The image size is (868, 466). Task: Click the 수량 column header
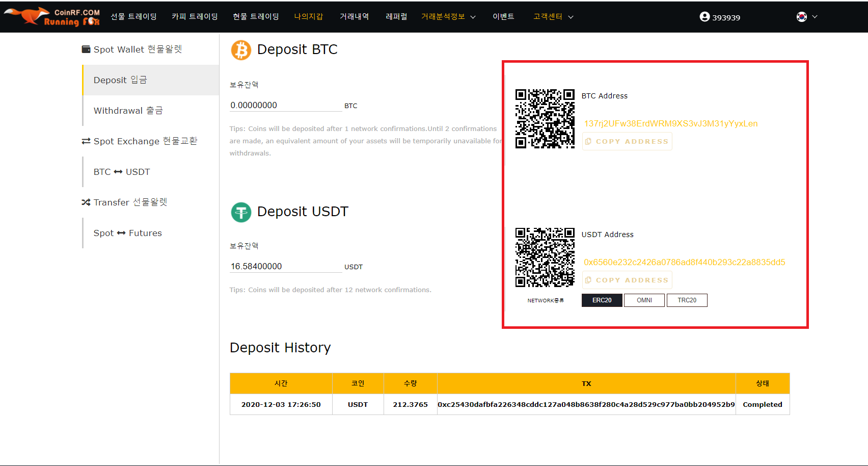tap(411, 383)
